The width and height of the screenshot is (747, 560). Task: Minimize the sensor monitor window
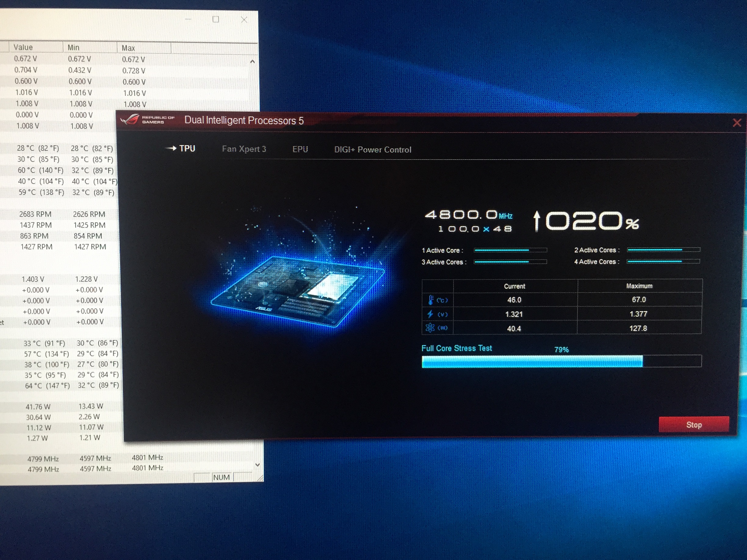(188, 20)
